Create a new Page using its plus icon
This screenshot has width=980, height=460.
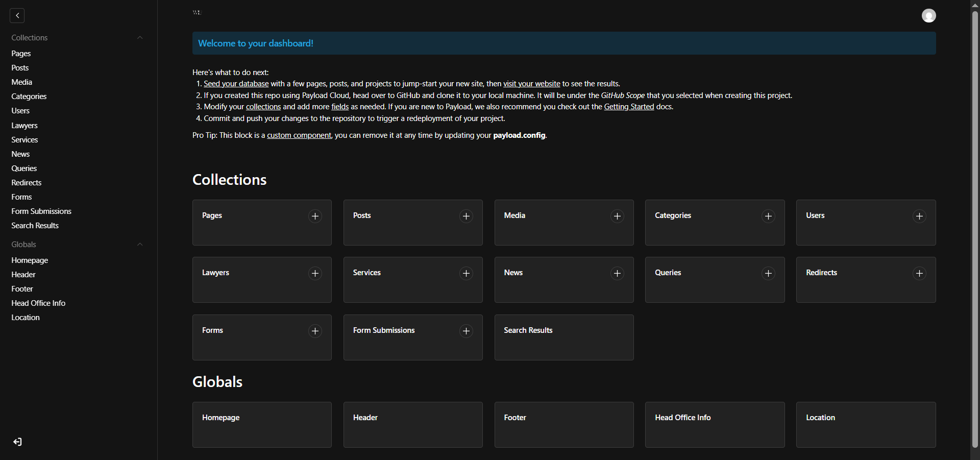point(314,216)
